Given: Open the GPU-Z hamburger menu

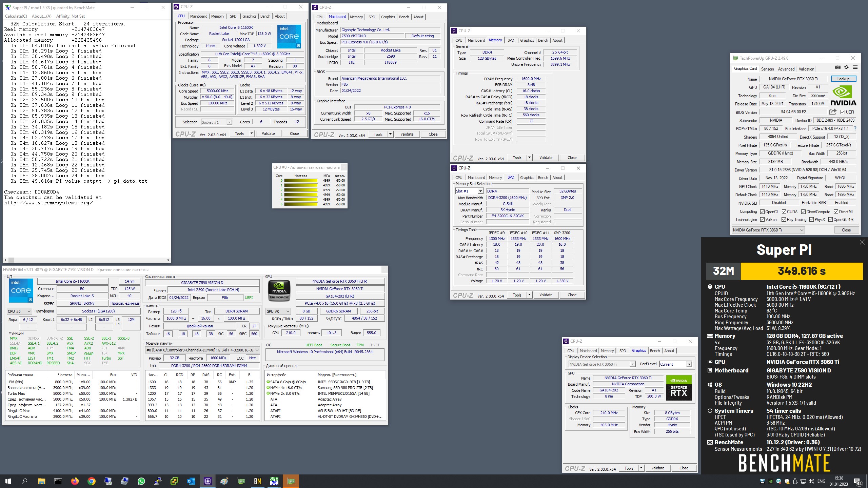Looking at the screenshot, I should point(855,67).
